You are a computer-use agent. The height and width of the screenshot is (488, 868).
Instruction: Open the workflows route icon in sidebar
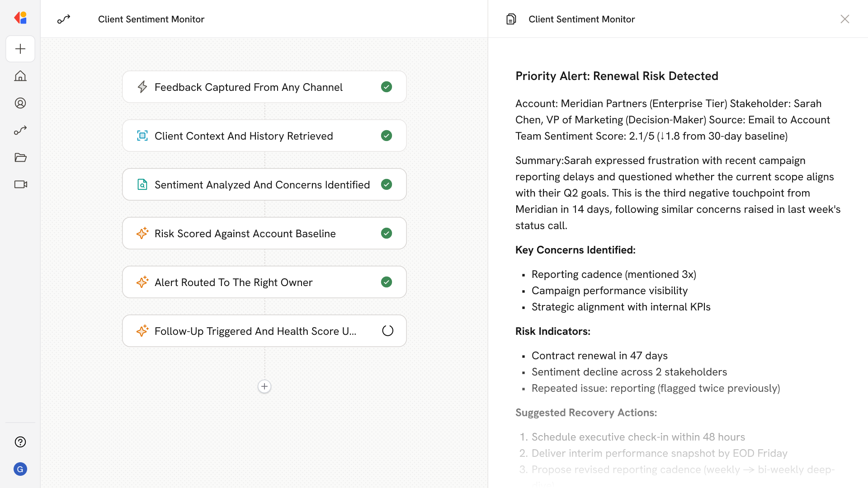20,130
